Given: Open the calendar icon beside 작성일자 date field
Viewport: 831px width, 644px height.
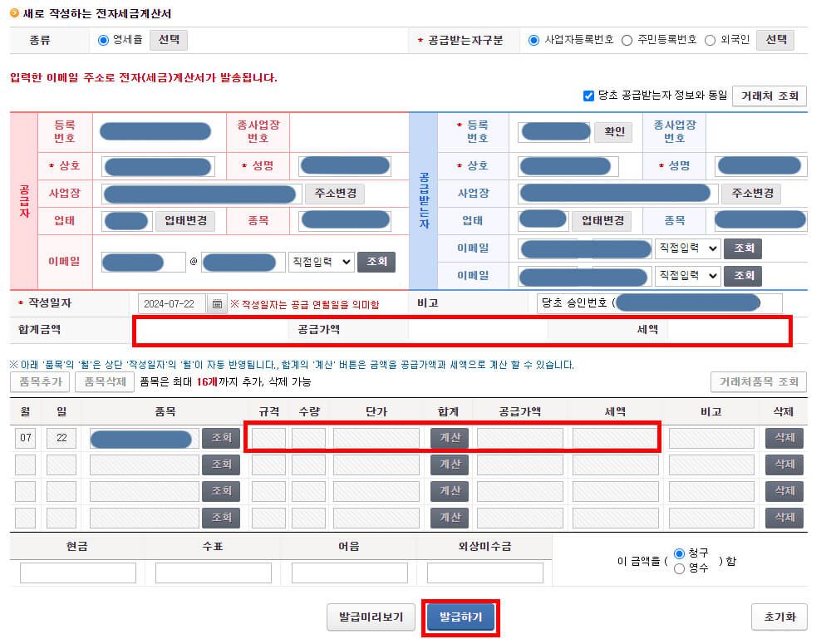Looking at the screenshot, I should coord(217,302).
